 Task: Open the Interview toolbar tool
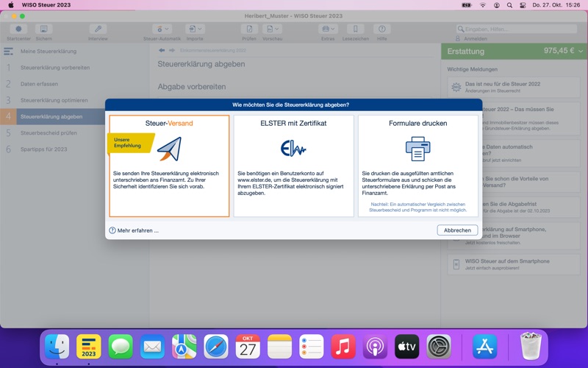(98, 32)
